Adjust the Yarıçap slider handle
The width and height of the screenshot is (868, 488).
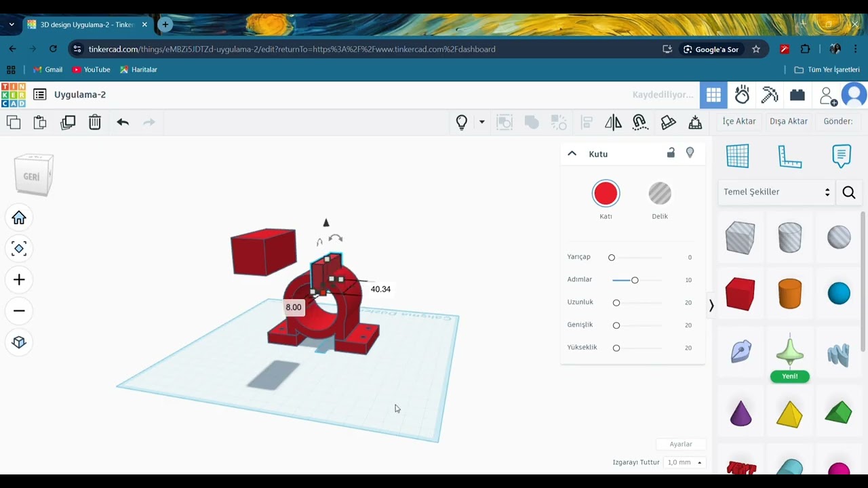click(612, 258)
